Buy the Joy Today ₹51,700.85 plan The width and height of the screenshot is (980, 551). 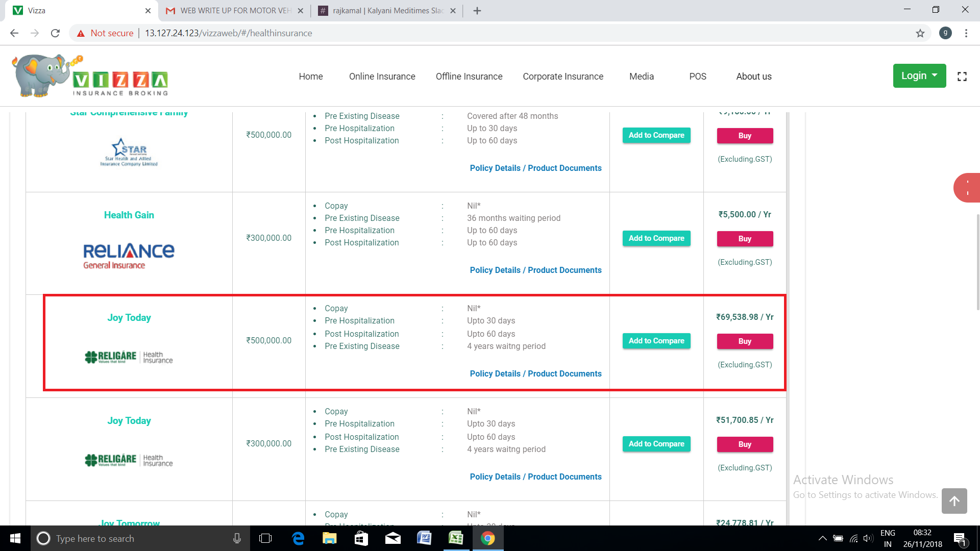(745, 444)
